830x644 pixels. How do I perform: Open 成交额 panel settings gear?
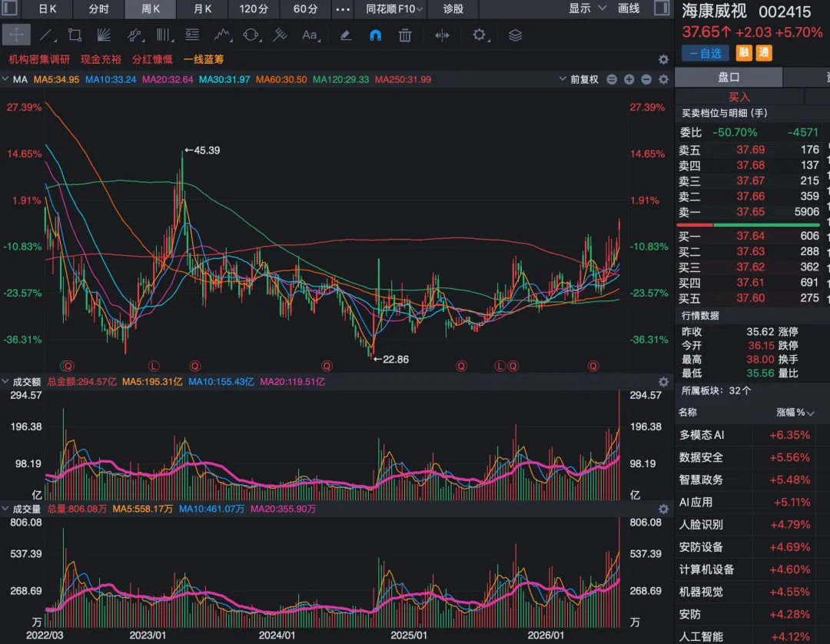[x=663, y=381]
